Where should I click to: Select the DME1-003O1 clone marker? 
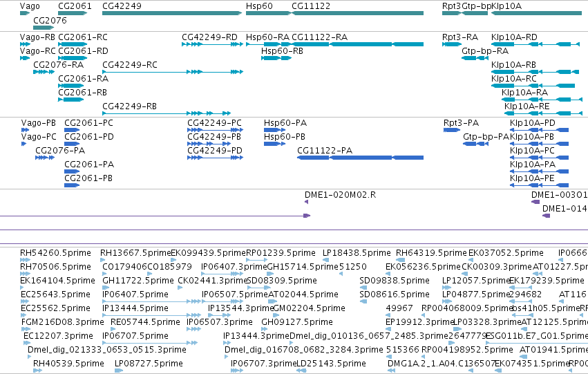pos(535,202)
